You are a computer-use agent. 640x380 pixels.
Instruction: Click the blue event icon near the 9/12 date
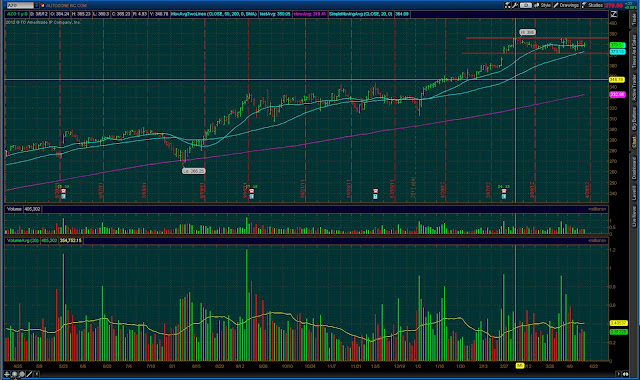pos(251,196)
